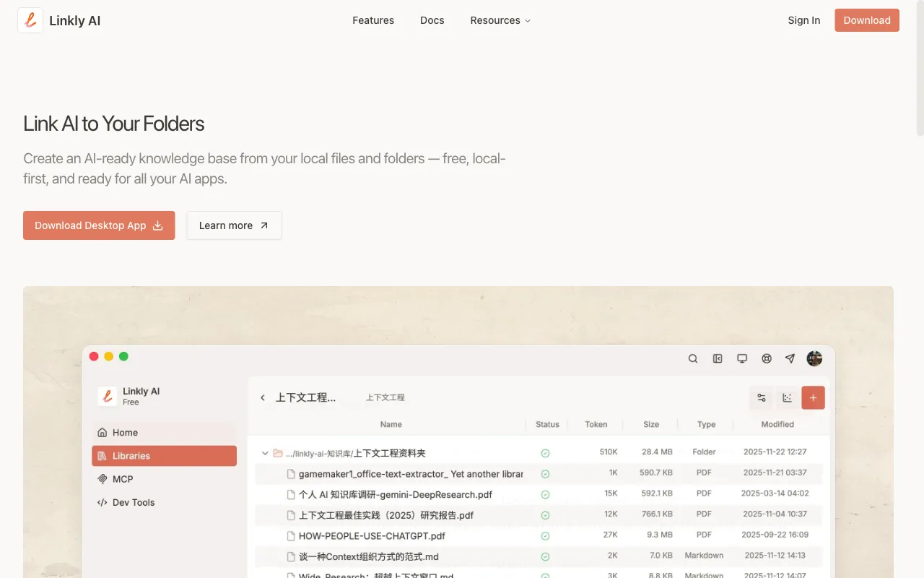
Task: Sort by the Modified column header
Action: click(x=777, y=424)
